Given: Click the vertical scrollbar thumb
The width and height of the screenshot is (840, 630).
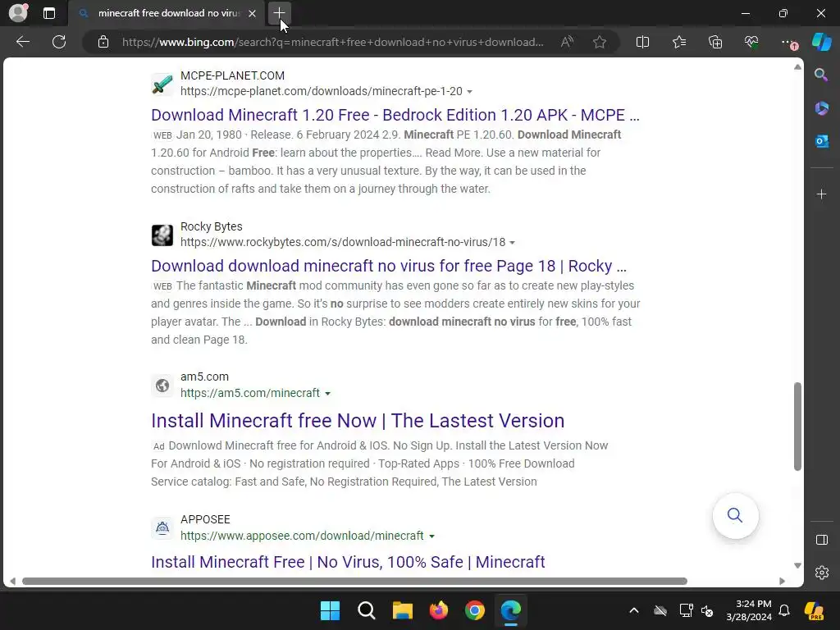Looking at the screenshot, I should click(x=797, y=427).
